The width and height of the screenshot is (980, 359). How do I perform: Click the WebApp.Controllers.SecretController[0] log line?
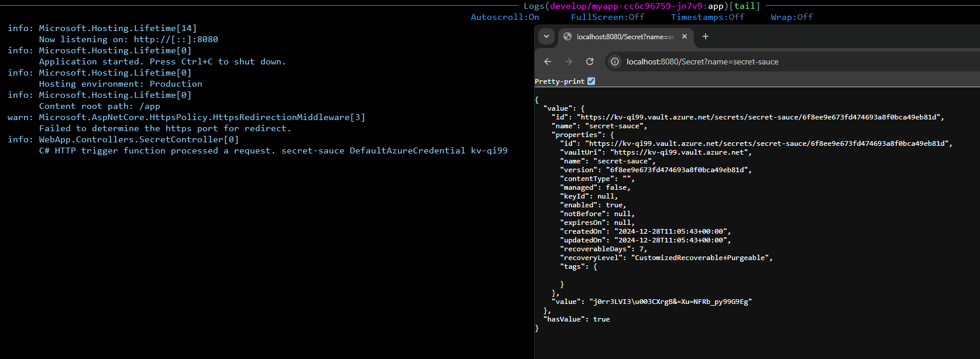tap(123, 139)
